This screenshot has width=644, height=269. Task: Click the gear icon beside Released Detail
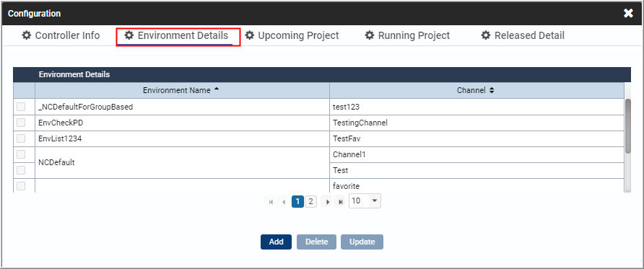click(486, 35)
